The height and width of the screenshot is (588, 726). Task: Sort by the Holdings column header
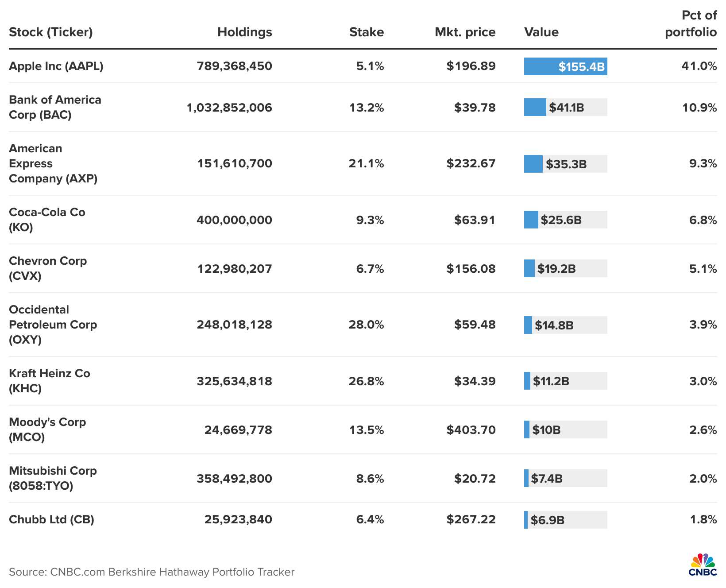click(244, 32)
